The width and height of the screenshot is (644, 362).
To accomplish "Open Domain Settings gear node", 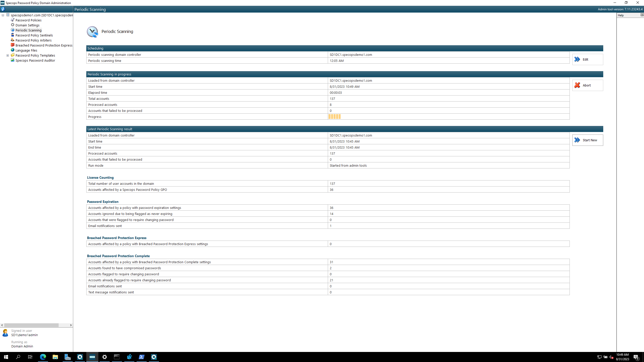I will click(x=27, y=25).
